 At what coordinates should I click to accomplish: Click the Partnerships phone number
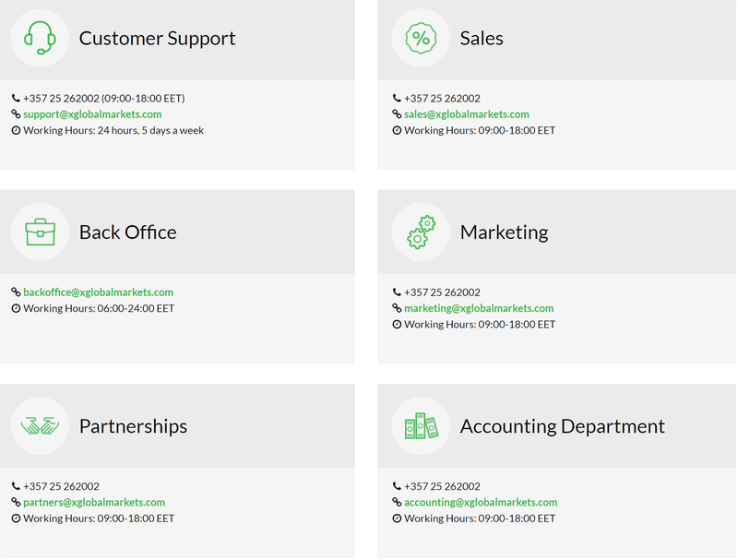61,486
